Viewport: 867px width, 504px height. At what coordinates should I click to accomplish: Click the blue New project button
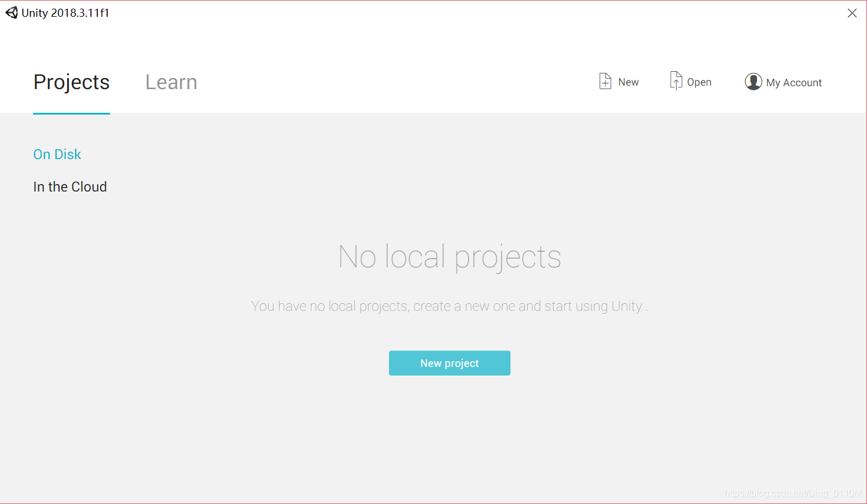point(450,363)
